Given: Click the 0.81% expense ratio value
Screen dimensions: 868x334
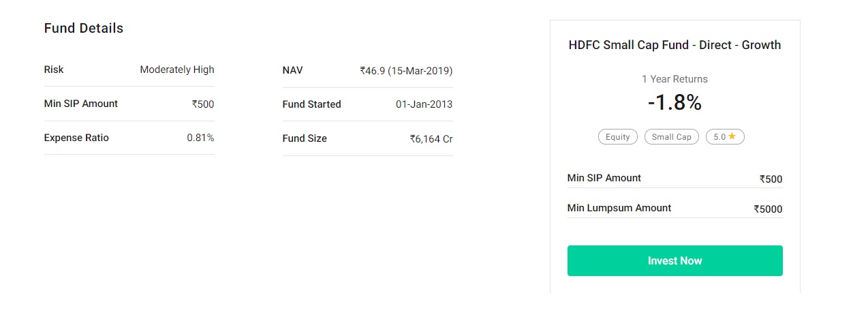Looking at the screenshot, I should click(x=200, y=138).
